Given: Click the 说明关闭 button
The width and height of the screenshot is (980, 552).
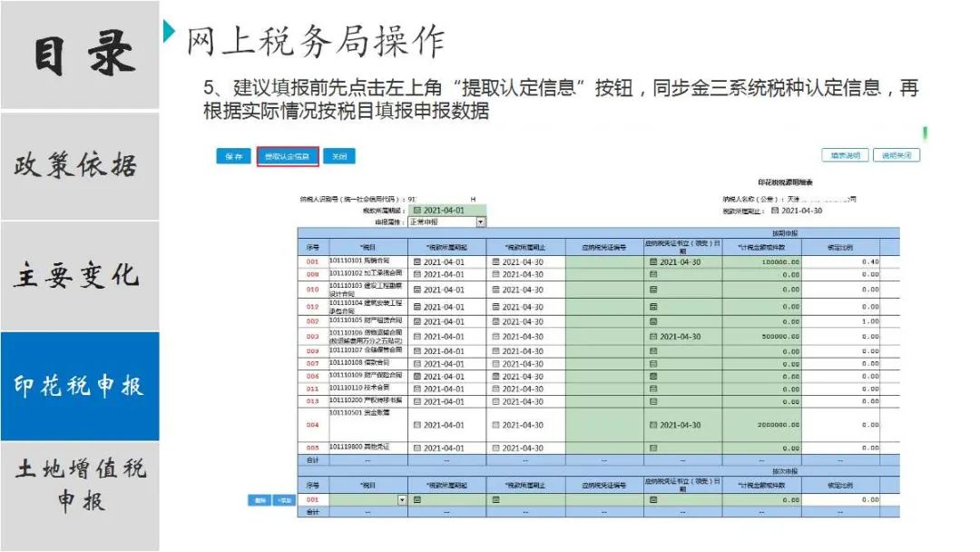Looking at the screenshot, I should pos(897,155).
